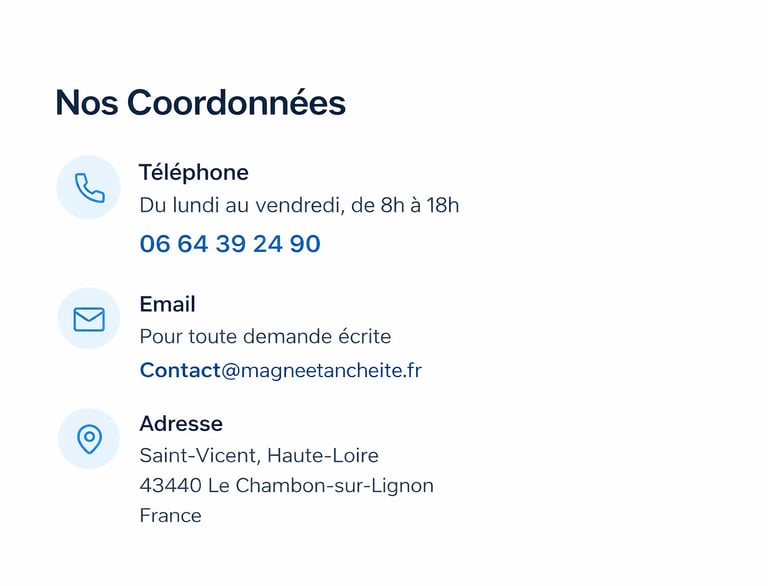
Task: Click the "France" country line
Action: tap(170, 516)
